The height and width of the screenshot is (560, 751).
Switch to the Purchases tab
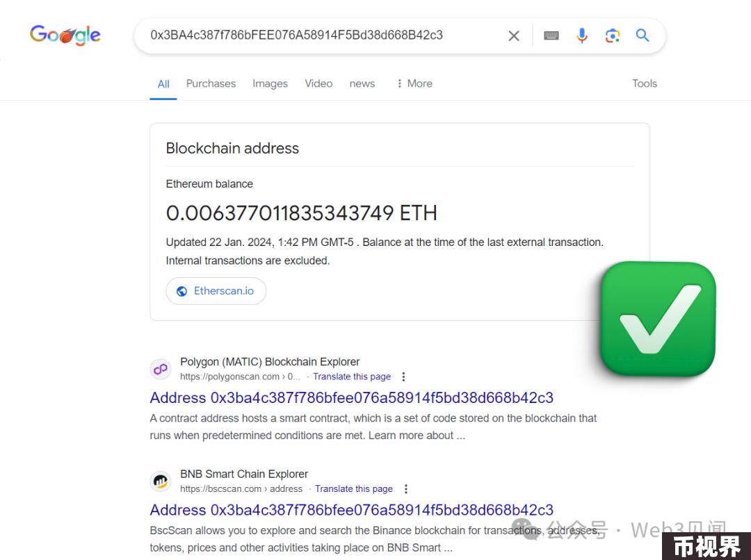[211, 83]
